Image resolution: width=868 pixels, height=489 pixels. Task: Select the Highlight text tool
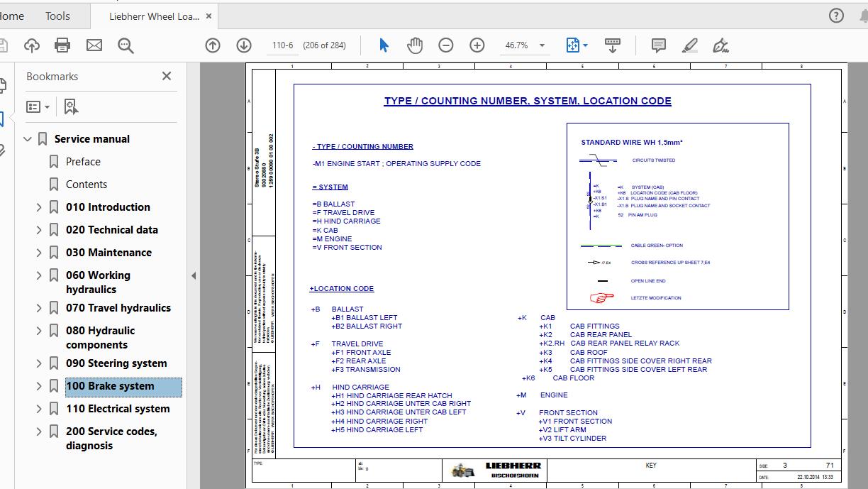coord(689,45)
